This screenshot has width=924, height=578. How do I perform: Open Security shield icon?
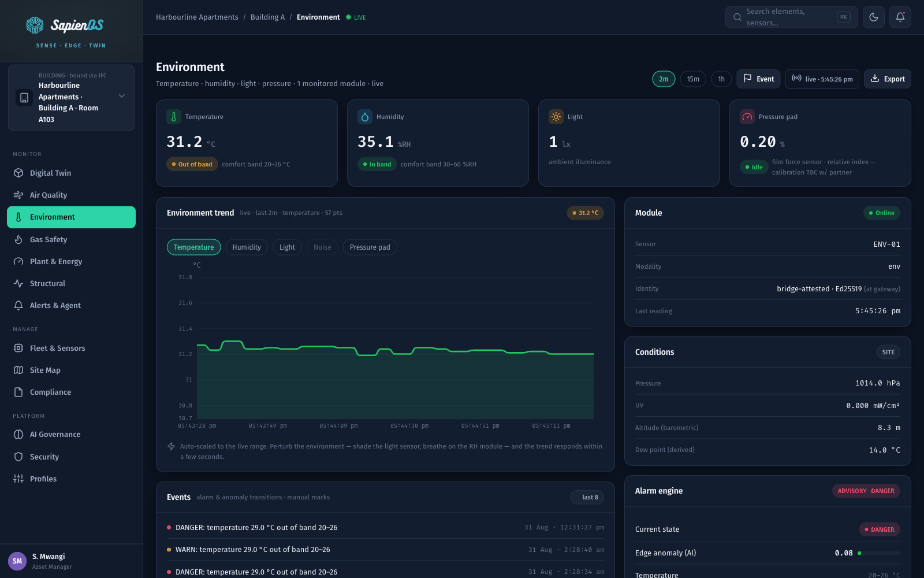click(x=18, y=457)
